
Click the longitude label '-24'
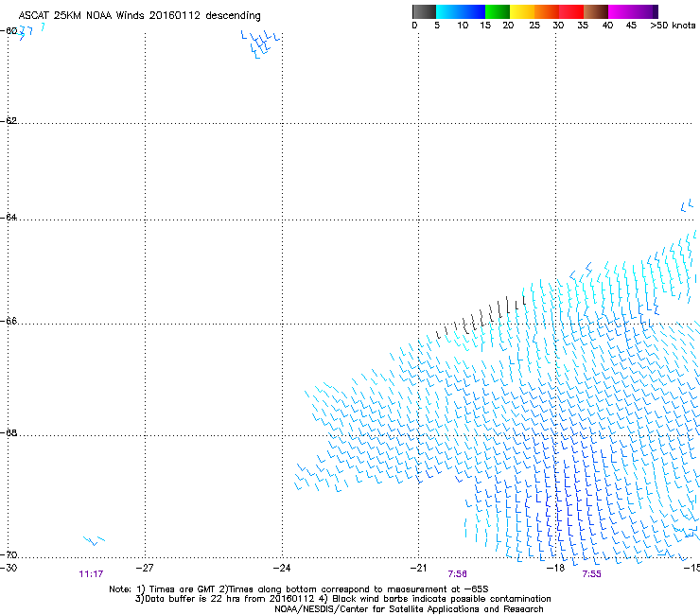282,568
